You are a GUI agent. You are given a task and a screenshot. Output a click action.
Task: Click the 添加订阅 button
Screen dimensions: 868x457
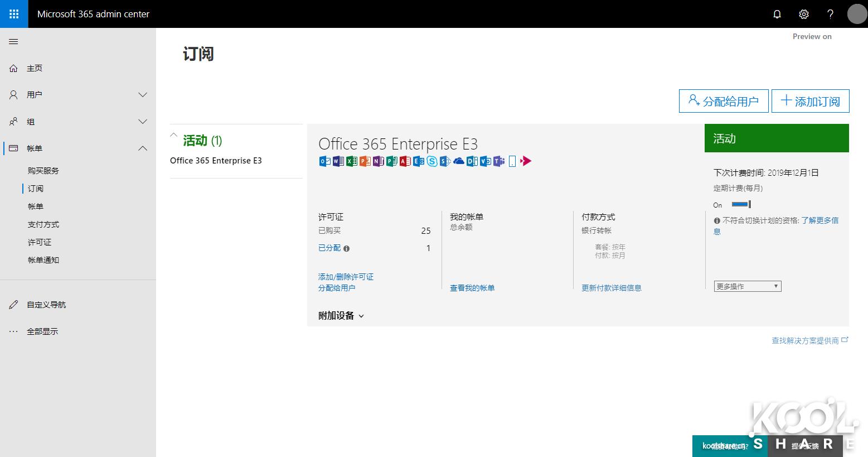coord(810,101)
